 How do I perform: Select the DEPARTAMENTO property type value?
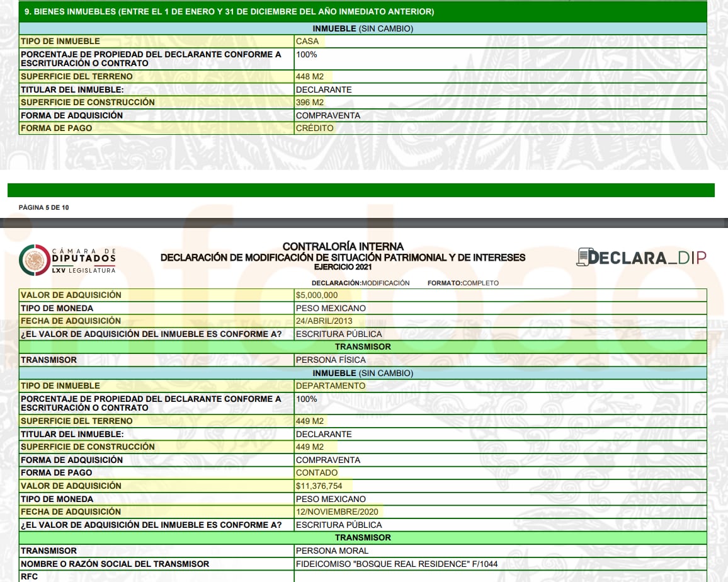click(x=330, y=386)
